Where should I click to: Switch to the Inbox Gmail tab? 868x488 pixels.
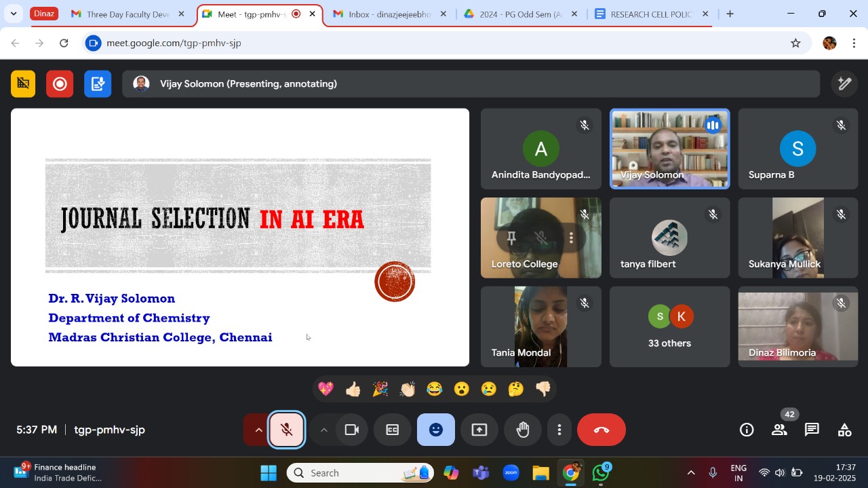(389, 14)
